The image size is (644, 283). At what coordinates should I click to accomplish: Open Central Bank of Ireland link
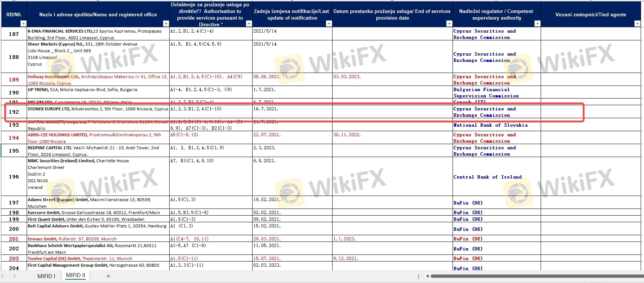coord(487,177)
